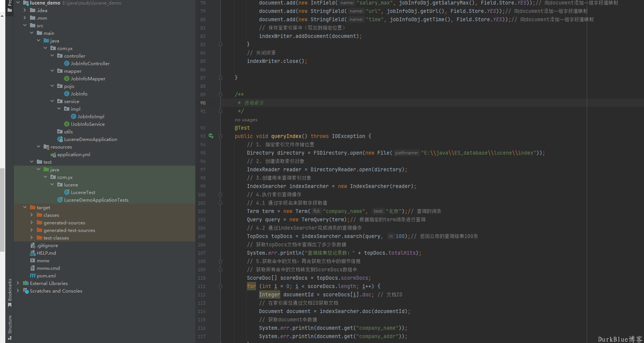This screenshot has height=343, width=644.
Task: Click the classes folder icon under target
Action: tap(39, 215)
